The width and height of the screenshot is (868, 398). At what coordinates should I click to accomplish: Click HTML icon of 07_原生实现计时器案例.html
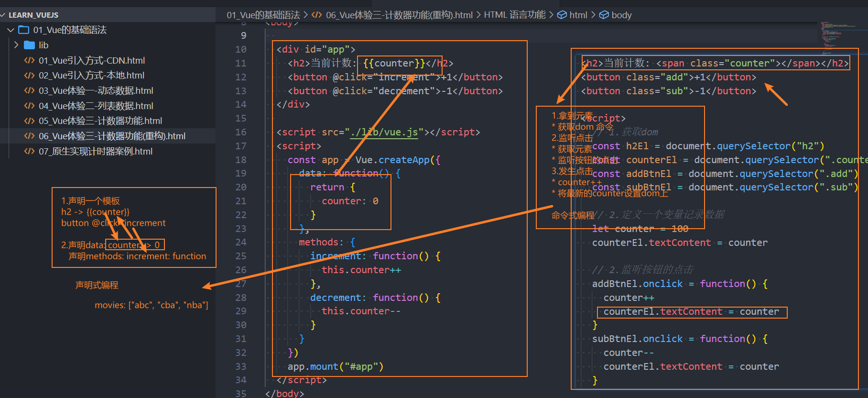click(x=29, y=151)
